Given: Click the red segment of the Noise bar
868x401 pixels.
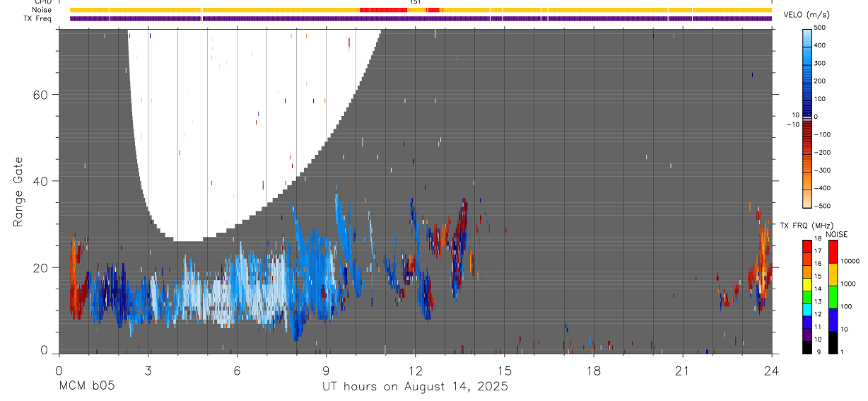Looking at the screenshot, I should click(x=384, y=10).
